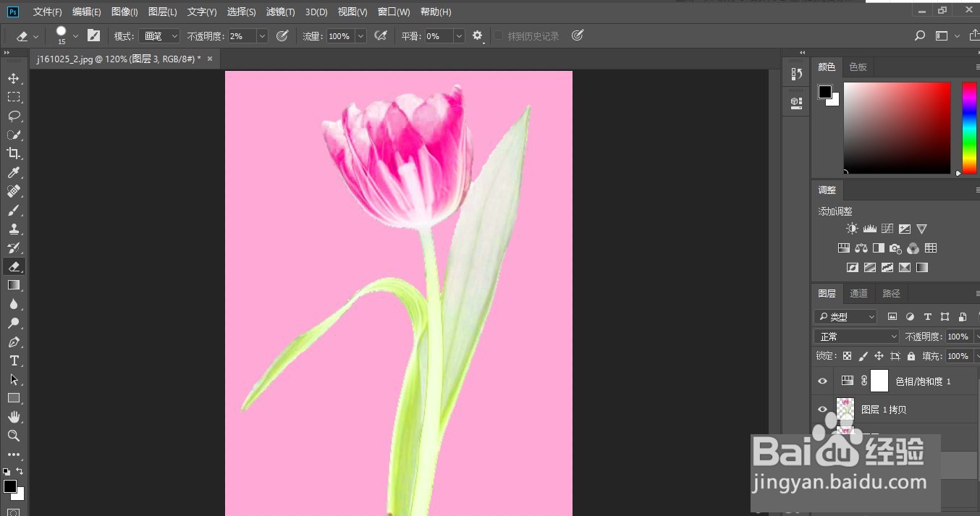980x516 pixels.
Task: Select the Pen tool
Action: (x=14, y=342)
